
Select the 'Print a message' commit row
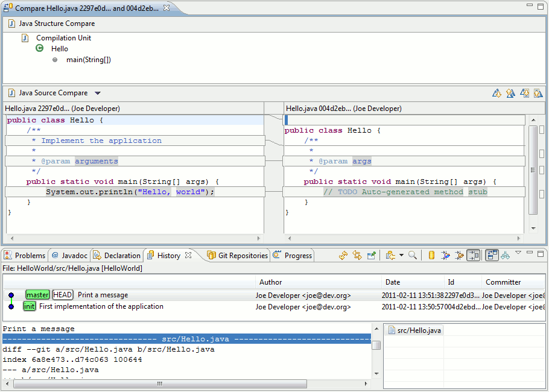click(x=103, y=296)
